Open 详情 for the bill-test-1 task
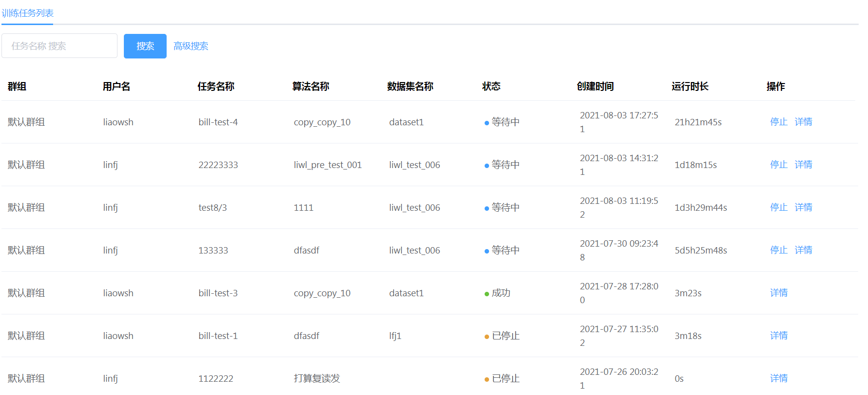The width and height of the screenshot is (868, 395). pyautogui.click(x=779, y=336)
